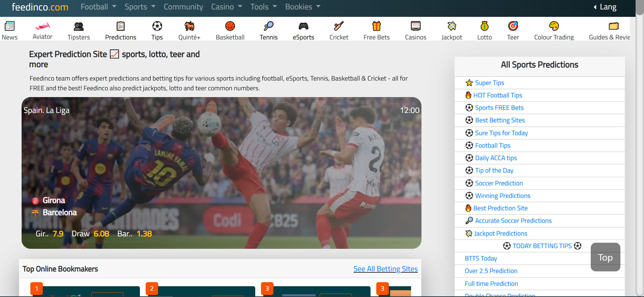Click the Top scroll-up button

(x=605, y=257)
